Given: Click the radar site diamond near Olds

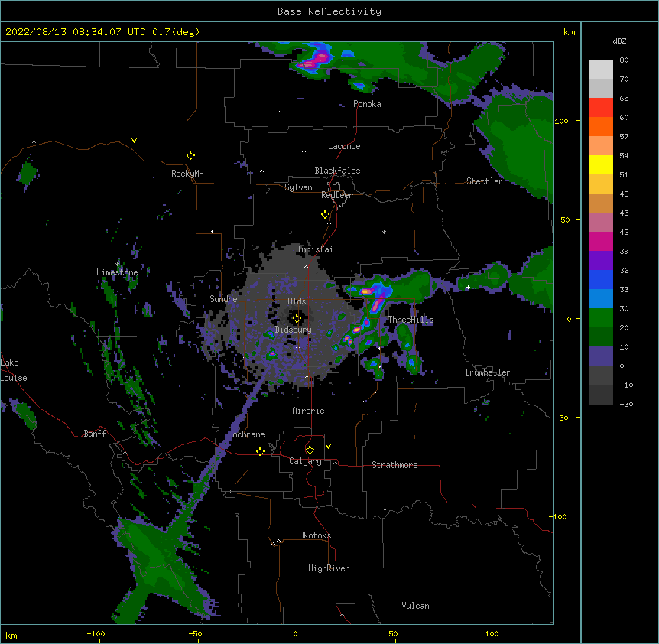Looking at the screenshot, I should click(x=297, y=319).
